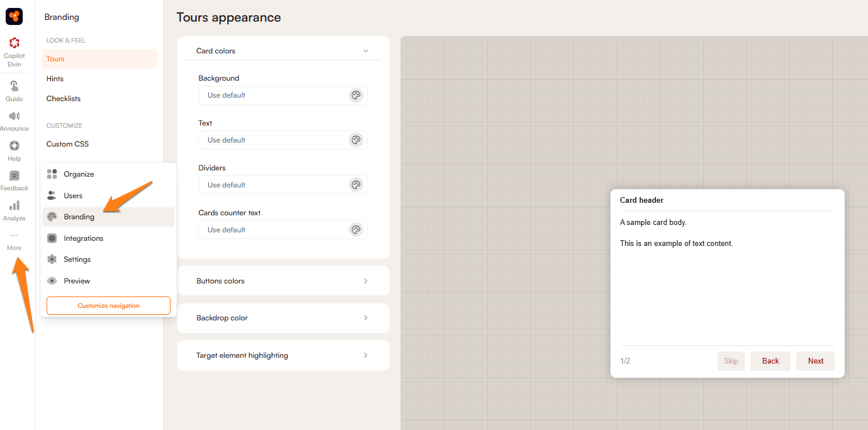
Task: Click the Cards counter text input field
Action: pos(273,230)
